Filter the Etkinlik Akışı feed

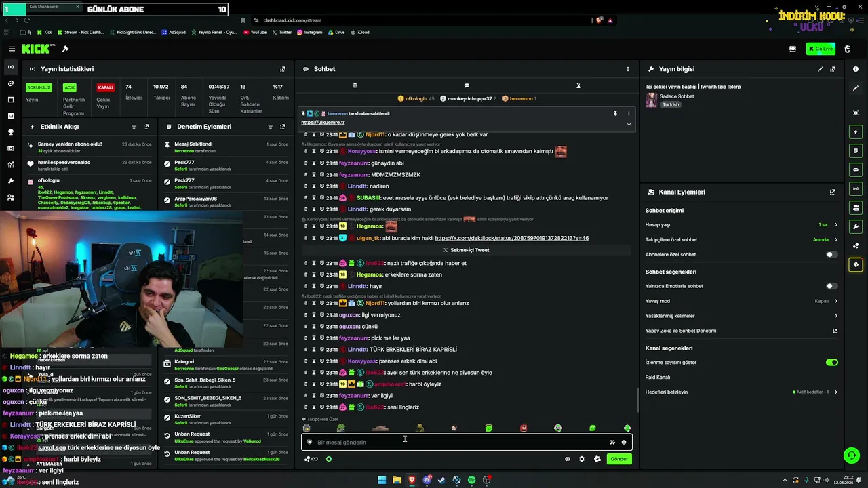click(134, 127)
